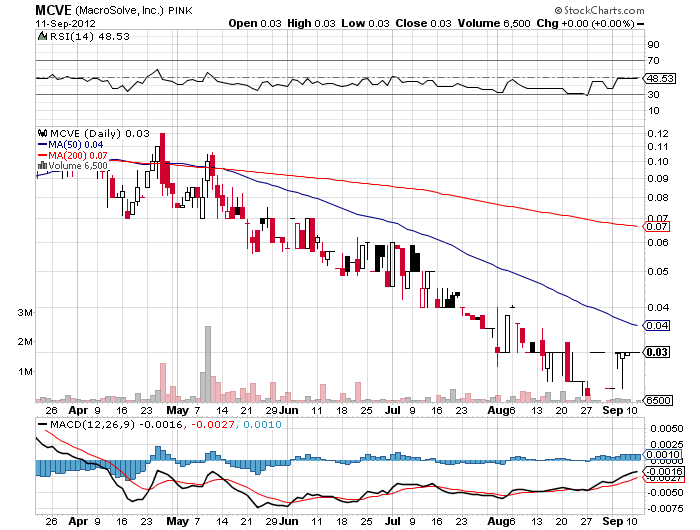Click the date 11-Sep-2012

66,24
